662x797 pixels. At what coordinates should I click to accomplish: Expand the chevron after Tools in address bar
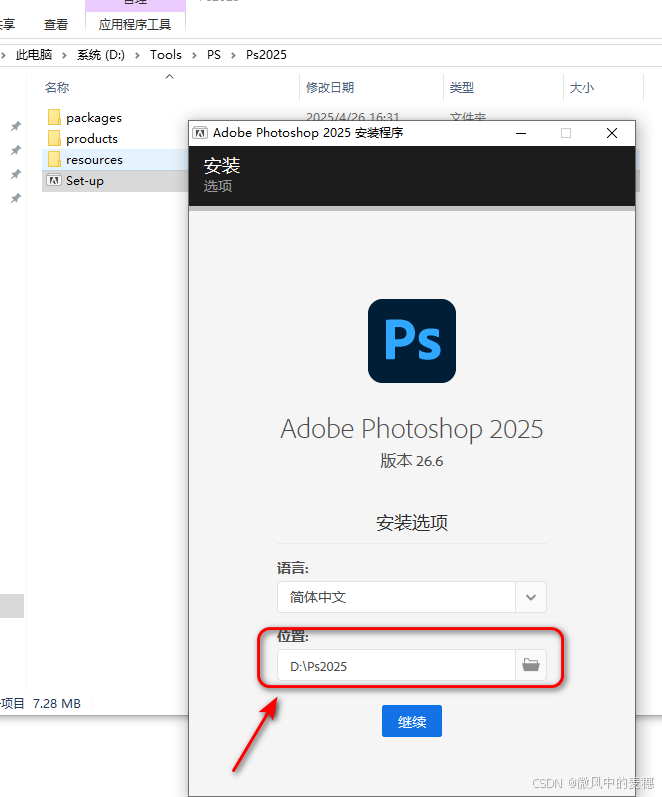194,55
